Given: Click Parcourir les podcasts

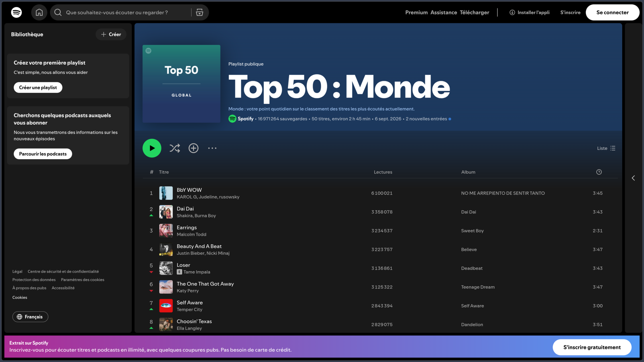Looking at the screenshot, I should coord(43,154).
